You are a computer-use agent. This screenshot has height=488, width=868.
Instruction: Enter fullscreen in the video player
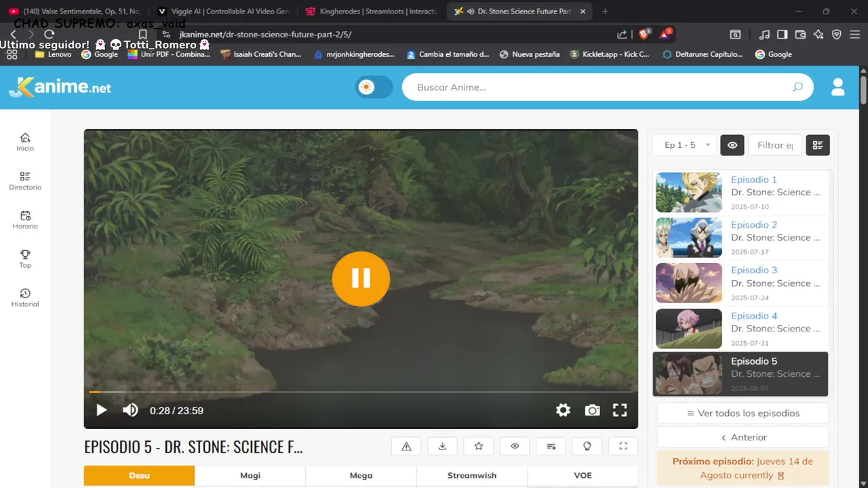[620, 410]
